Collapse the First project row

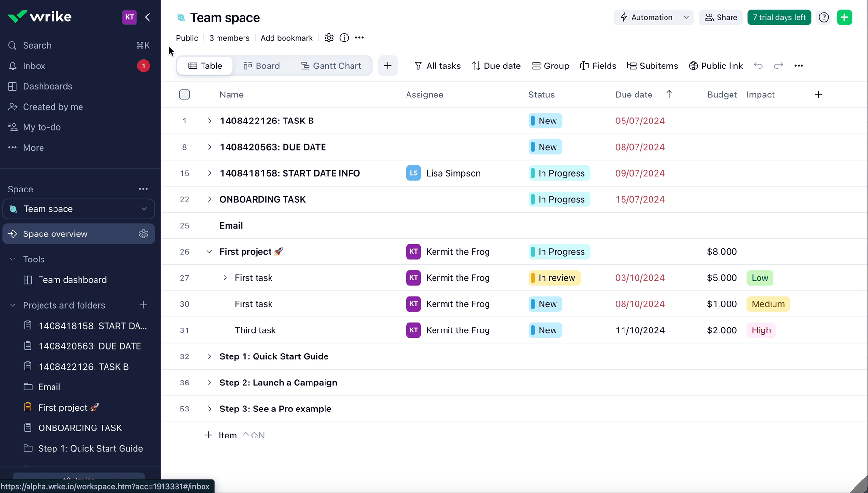point(209,252)
